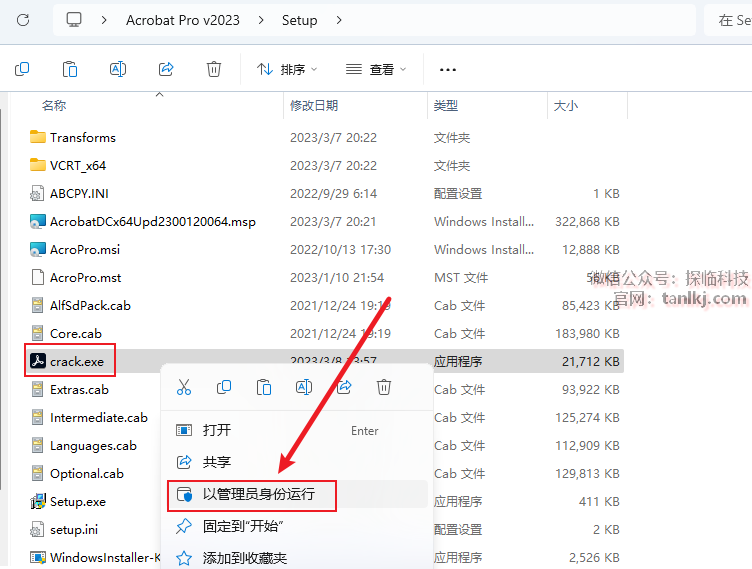Select the Core.cab file icon
This screenshot has height=569, width=752.
[37, 333]
